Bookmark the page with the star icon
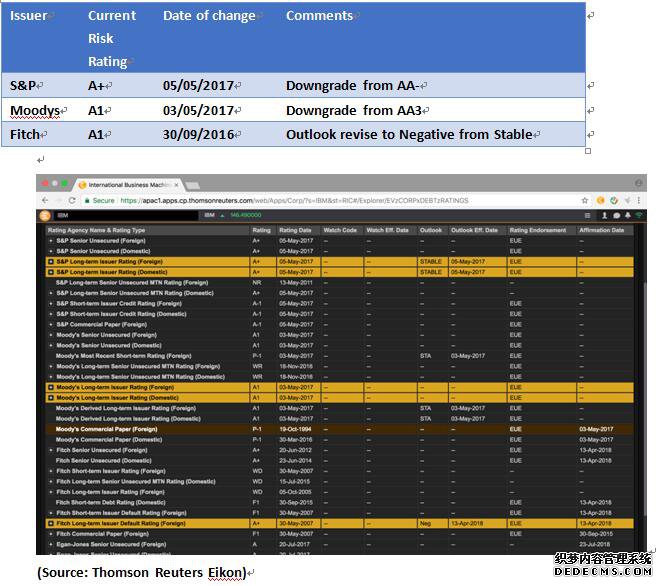 tap(585, 200)
